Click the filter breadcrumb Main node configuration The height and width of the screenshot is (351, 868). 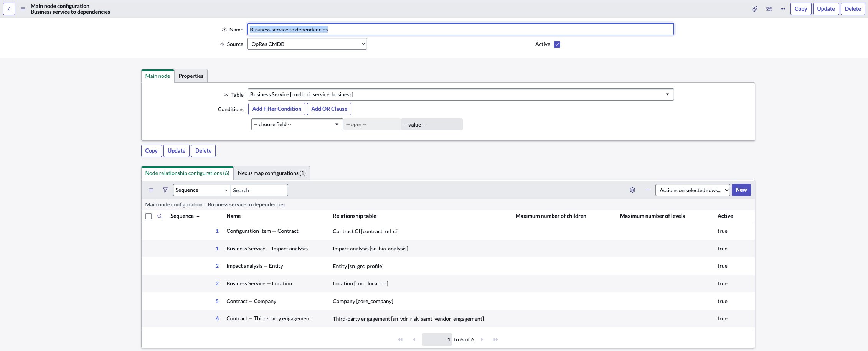tap(215, 204)
